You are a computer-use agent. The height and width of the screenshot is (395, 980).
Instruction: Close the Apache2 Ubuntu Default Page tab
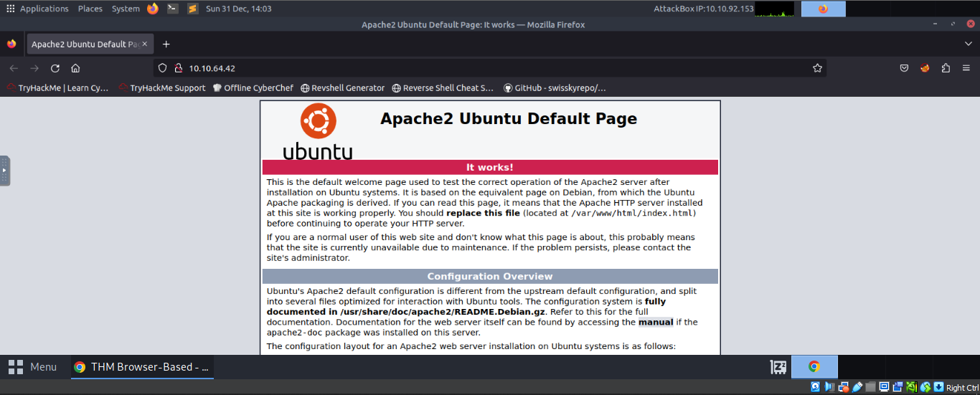click(144, 44)
